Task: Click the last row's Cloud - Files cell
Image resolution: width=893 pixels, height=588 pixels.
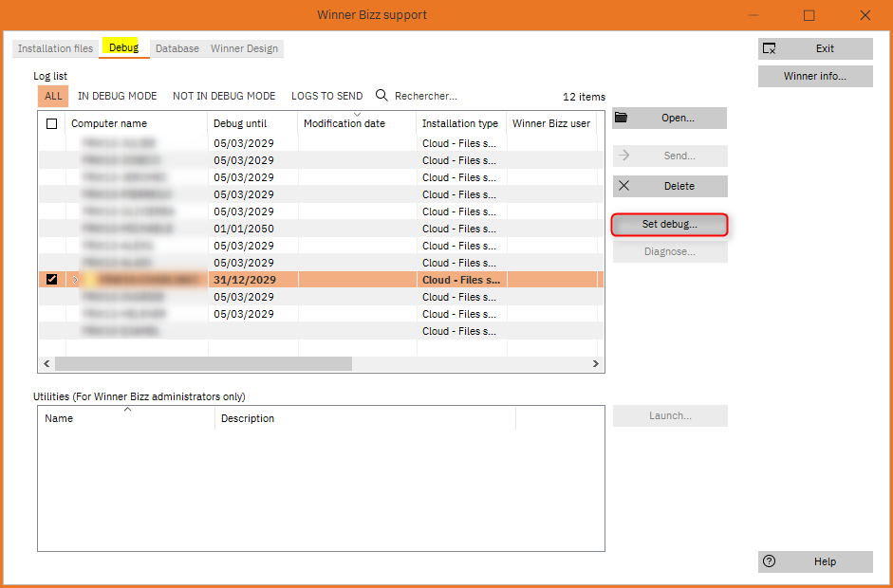Action: 461,331
